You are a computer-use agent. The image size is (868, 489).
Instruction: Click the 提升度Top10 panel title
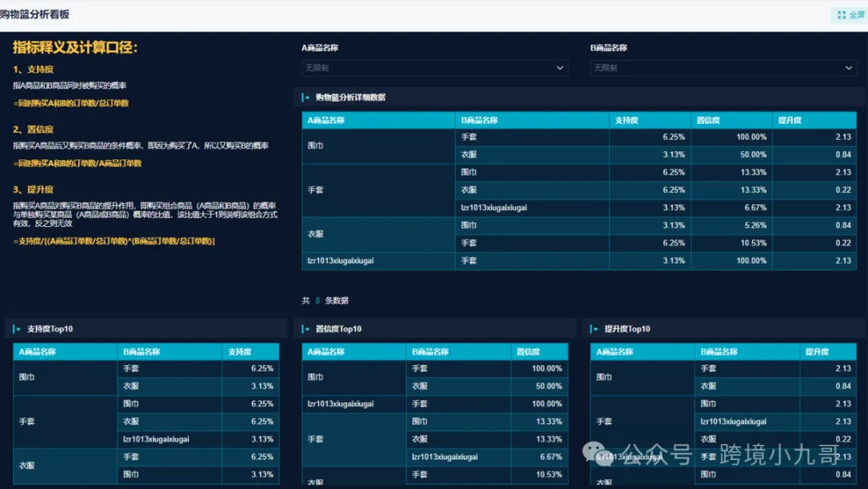pos(628,329)
